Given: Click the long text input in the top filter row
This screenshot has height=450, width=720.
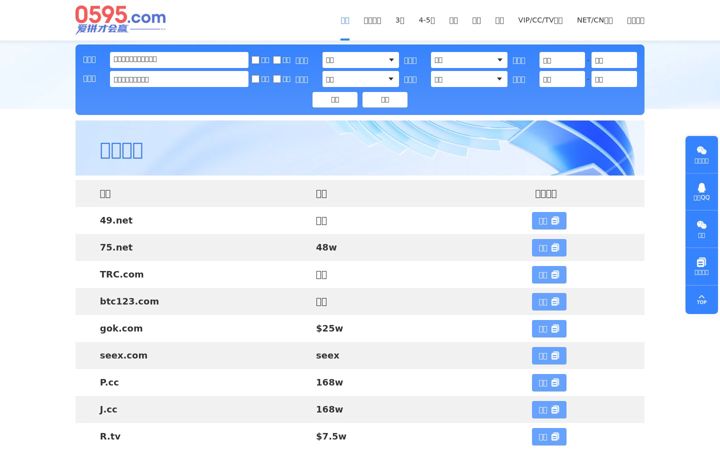Looking at the screenshot, I should (x=179, y=60).
